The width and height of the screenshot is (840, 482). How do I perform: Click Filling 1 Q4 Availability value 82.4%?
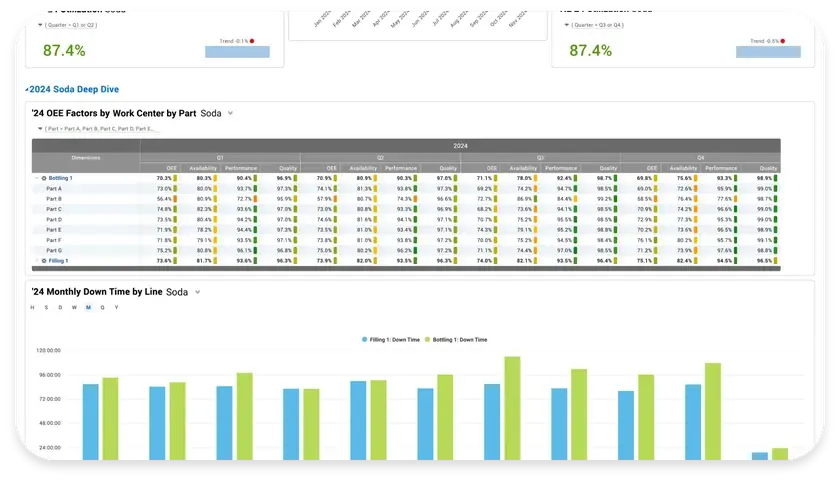click(x=684, y=261)
